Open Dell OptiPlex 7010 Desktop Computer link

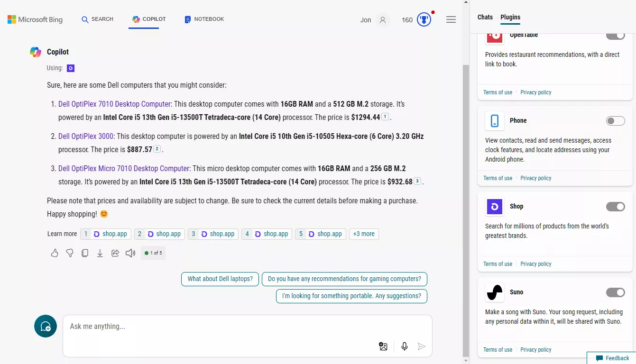[x=114, y=104]
